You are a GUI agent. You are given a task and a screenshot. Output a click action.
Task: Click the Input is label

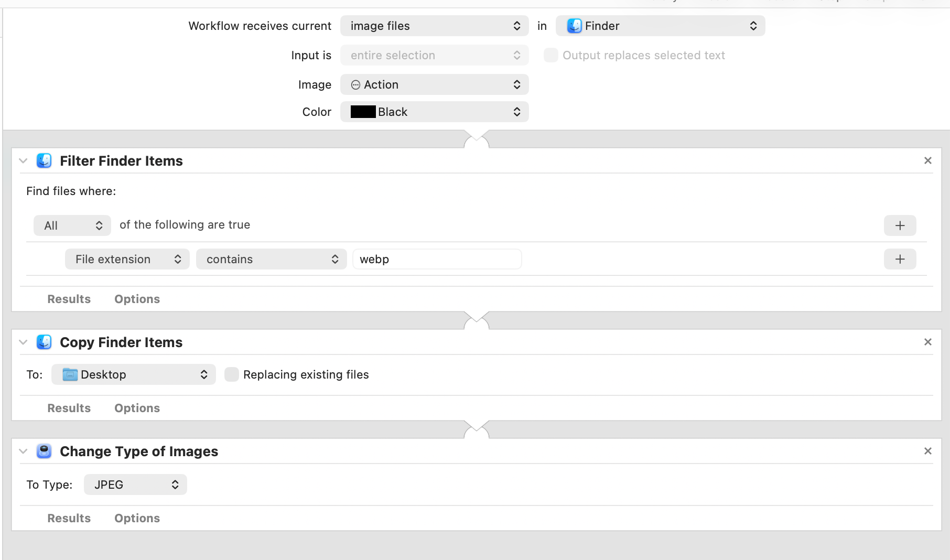(x=311, y=55)
